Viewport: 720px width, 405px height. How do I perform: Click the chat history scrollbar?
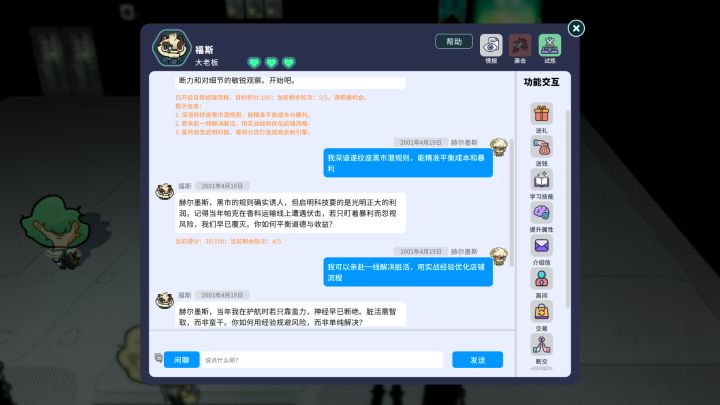[x=512, y=202]
